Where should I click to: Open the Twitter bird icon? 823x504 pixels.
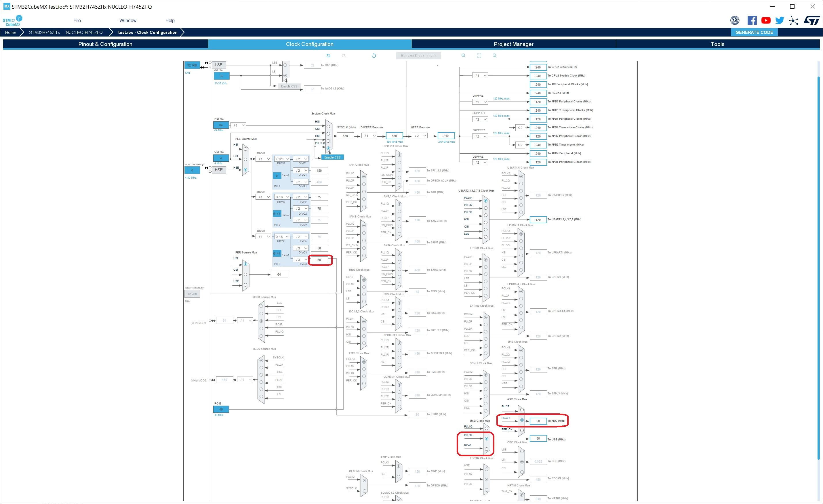pos(780,20)
